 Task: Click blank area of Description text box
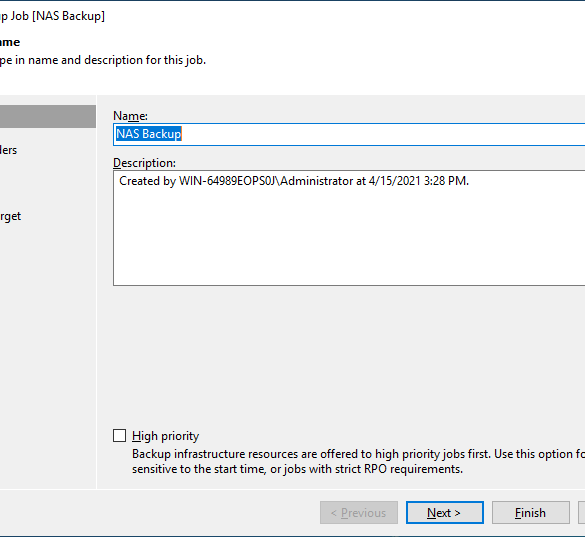click(349, 239)
